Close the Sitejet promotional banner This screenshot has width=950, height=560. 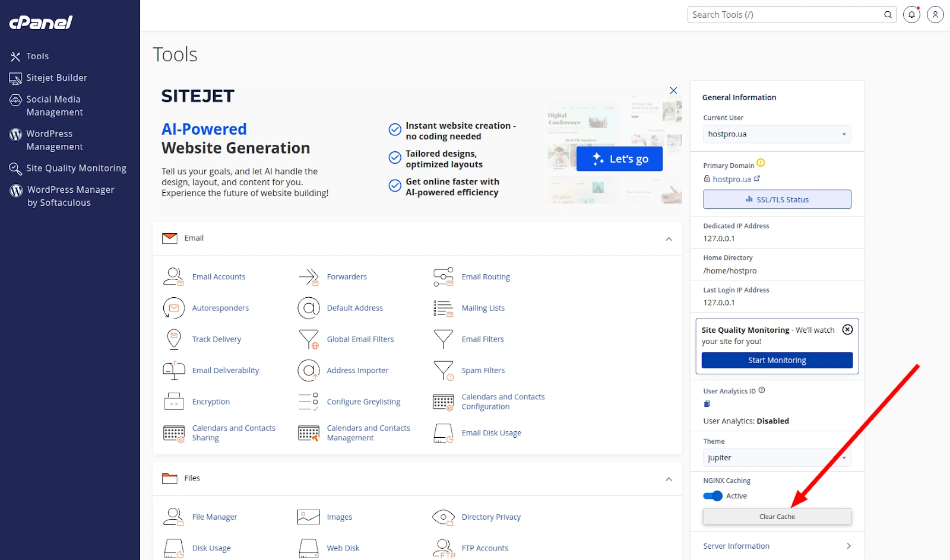(x=673, y=91)
